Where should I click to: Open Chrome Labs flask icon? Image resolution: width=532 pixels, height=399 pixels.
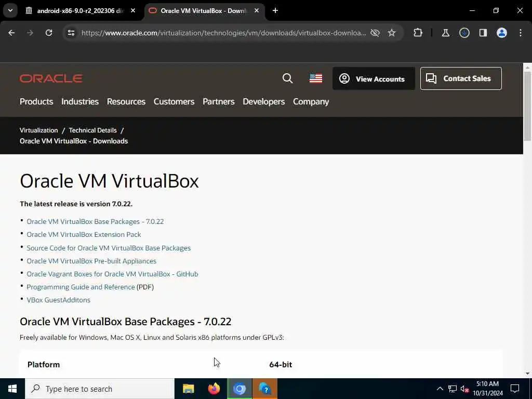click(x=445, y=33)
